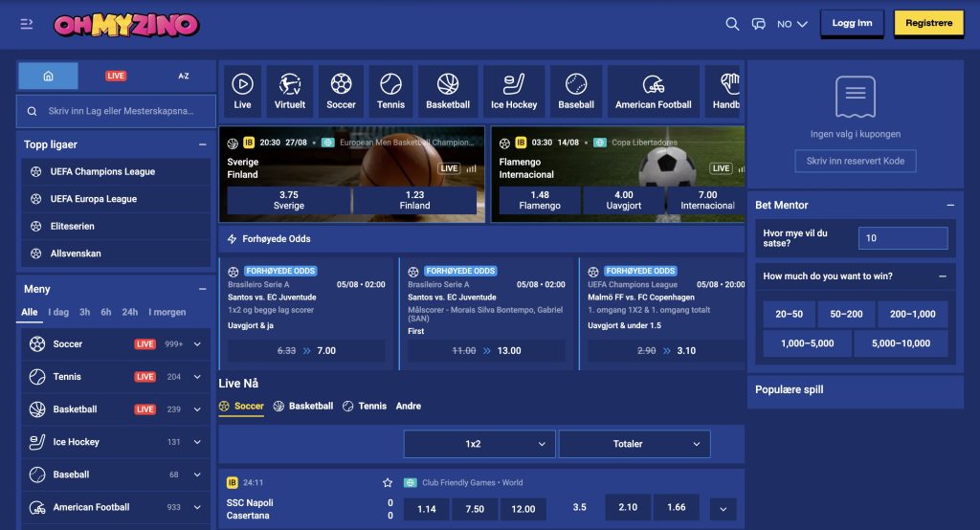Open the Live sports tile
980x530 pixels.
(242, 91)
